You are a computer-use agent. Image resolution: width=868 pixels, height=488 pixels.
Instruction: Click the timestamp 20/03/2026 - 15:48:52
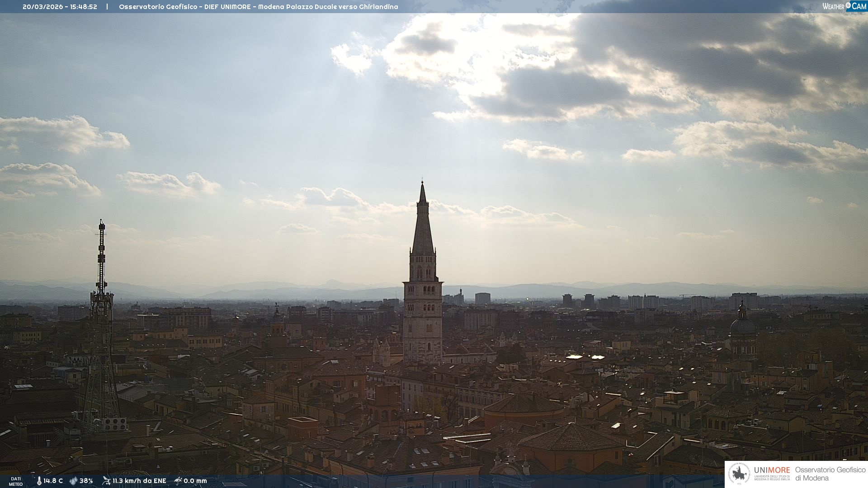pyautogui.click(x=60, y=7)
